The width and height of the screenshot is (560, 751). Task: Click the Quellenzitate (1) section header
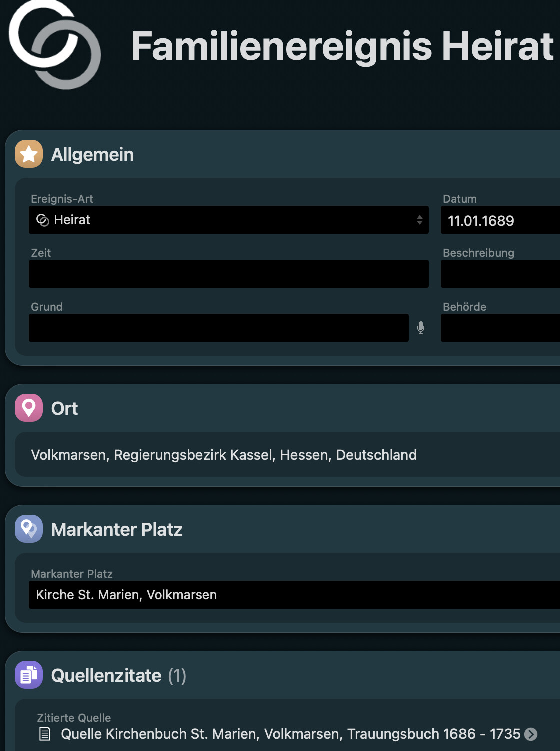click(119, 675)
